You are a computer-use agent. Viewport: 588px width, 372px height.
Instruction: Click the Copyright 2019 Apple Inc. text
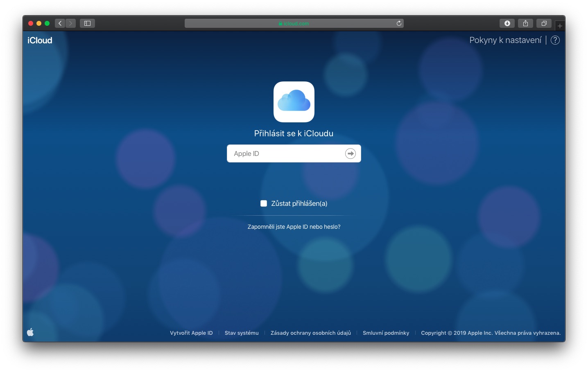pos(491,333)
